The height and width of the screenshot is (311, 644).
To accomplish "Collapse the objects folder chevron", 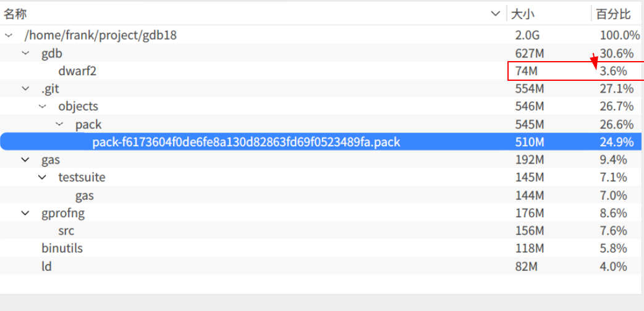I will [43, 107].
